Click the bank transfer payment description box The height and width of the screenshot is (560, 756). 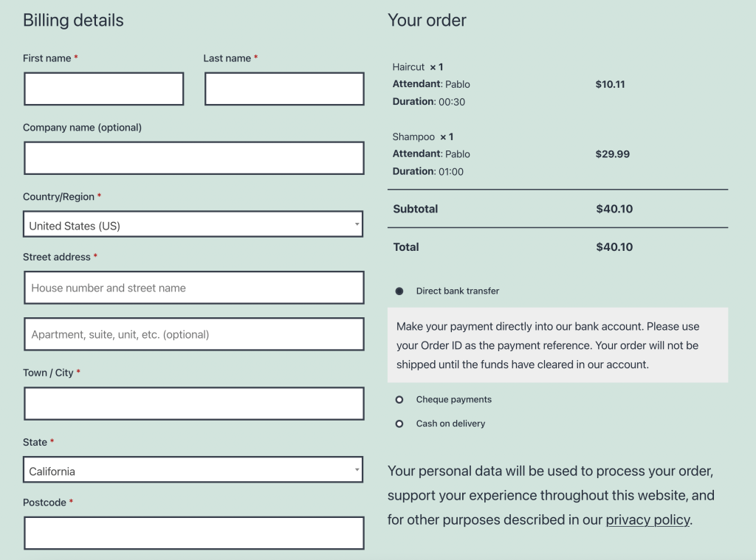[x=557, y=345]
